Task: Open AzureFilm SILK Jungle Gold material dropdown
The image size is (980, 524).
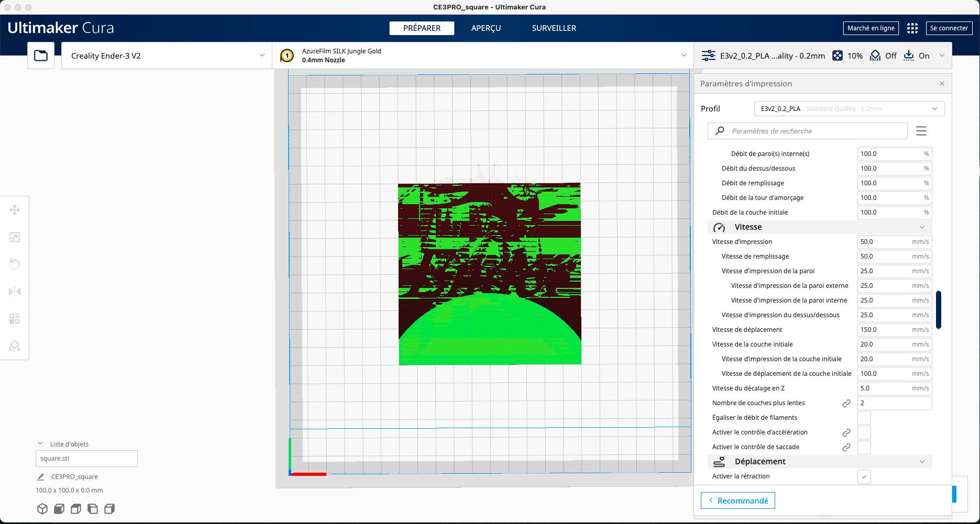Action: pyautogui.click(x=483, y=55)
